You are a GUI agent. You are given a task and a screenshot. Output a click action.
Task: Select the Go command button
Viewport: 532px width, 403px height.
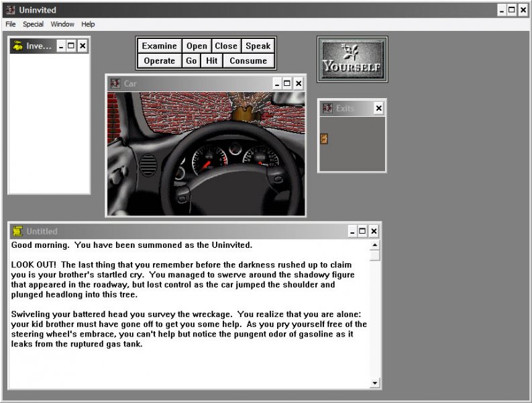(x=191, y=61)
